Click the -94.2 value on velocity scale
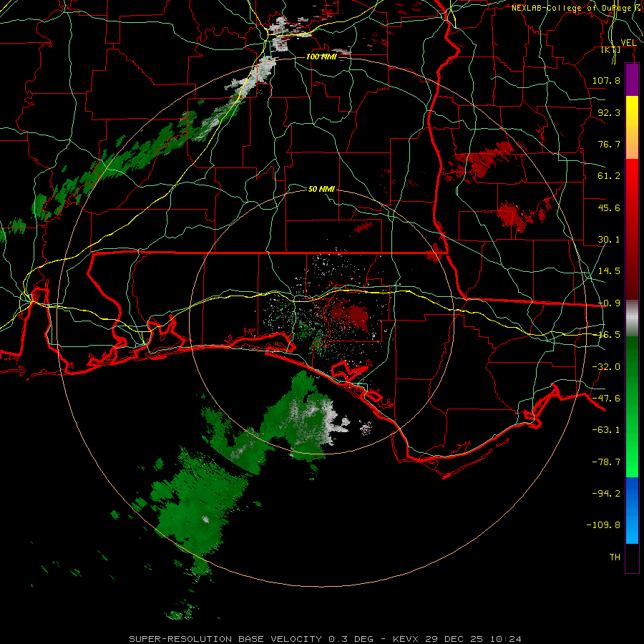This screenshot has width=644, height=644. [606, 494]
